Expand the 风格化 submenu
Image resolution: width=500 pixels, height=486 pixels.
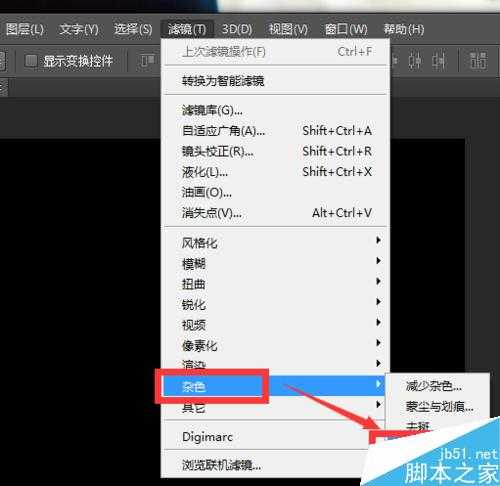(275, 243)
